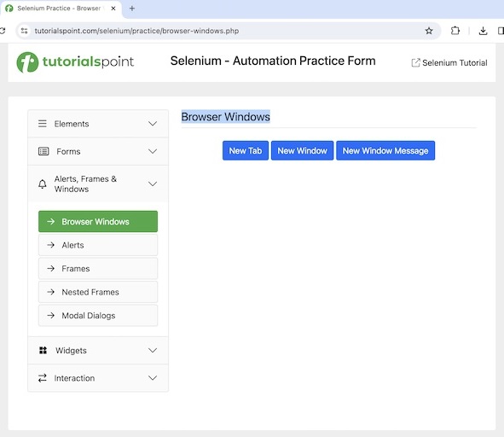Click the site information icon beside URL

[24, 31]
